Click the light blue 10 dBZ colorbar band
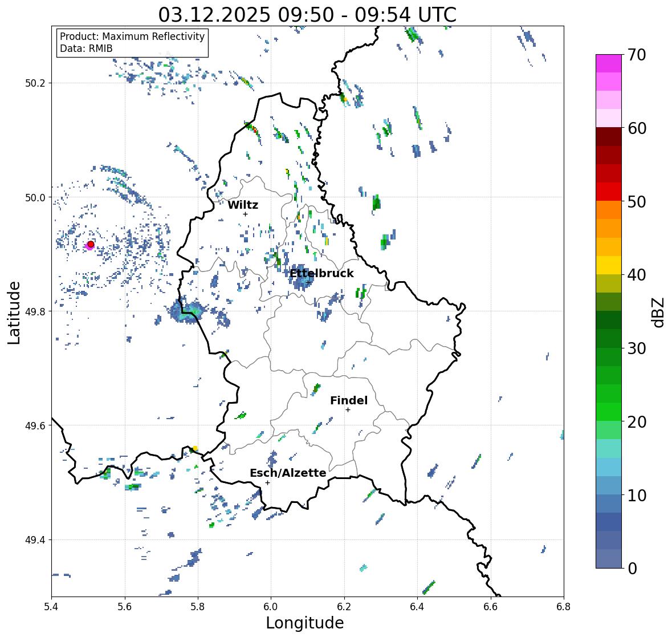 609,485
